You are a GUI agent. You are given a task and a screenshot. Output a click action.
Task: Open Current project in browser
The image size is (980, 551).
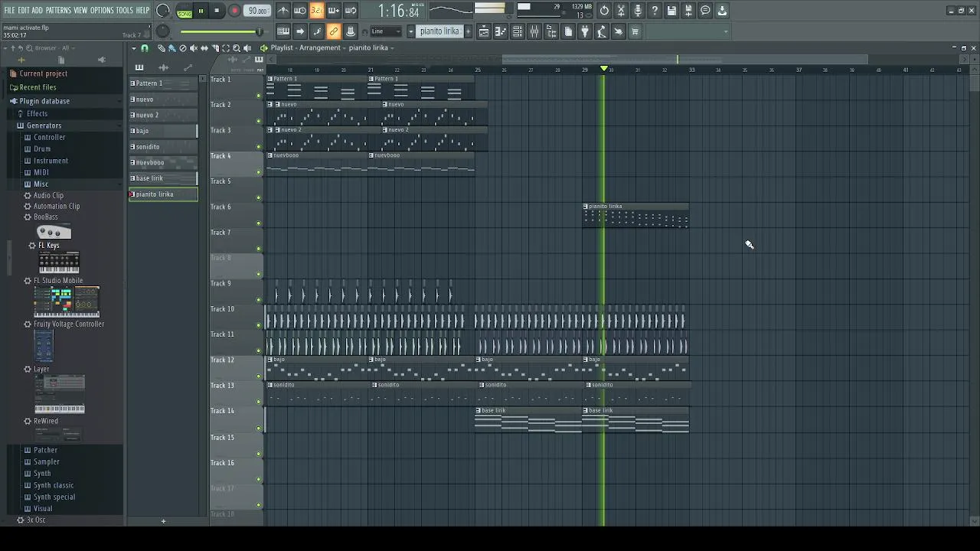(x=43, y=73)
